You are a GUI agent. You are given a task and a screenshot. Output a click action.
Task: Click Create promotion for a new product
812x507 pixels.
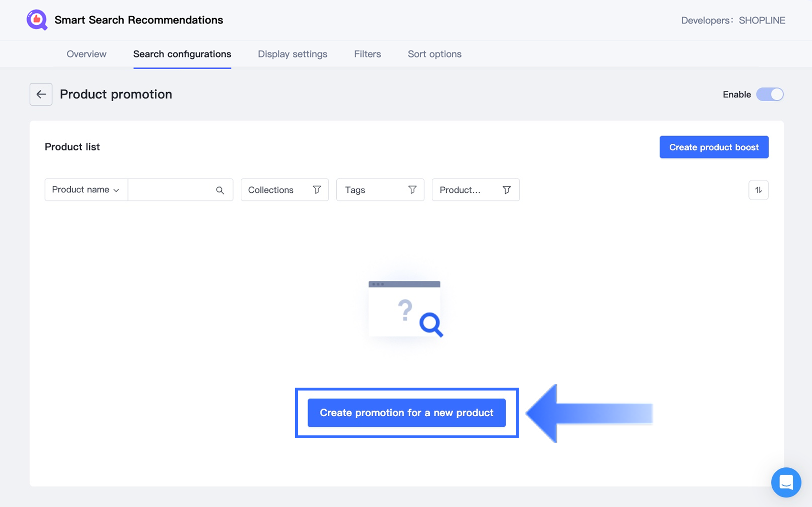point(406,413)
